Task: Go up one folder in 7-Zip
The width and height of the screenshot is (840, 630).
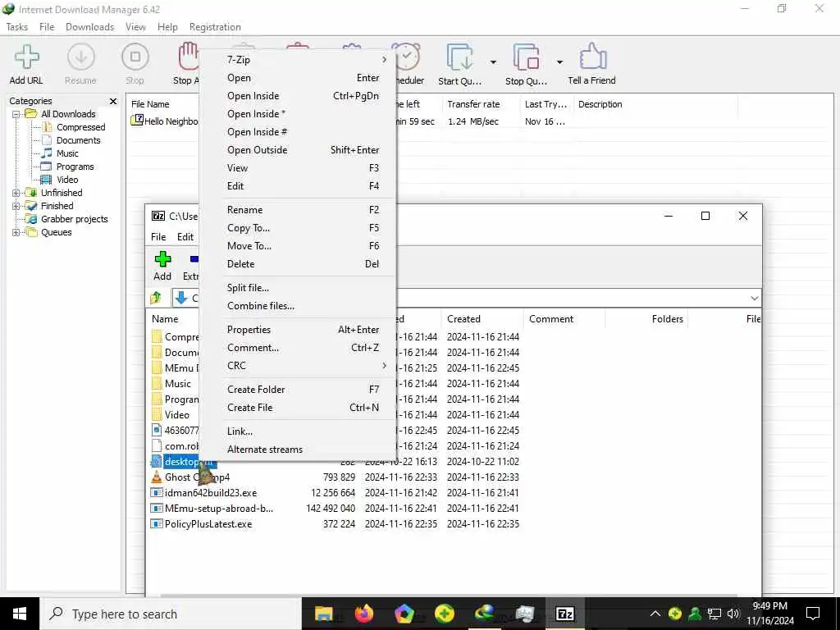Action: 156,297
